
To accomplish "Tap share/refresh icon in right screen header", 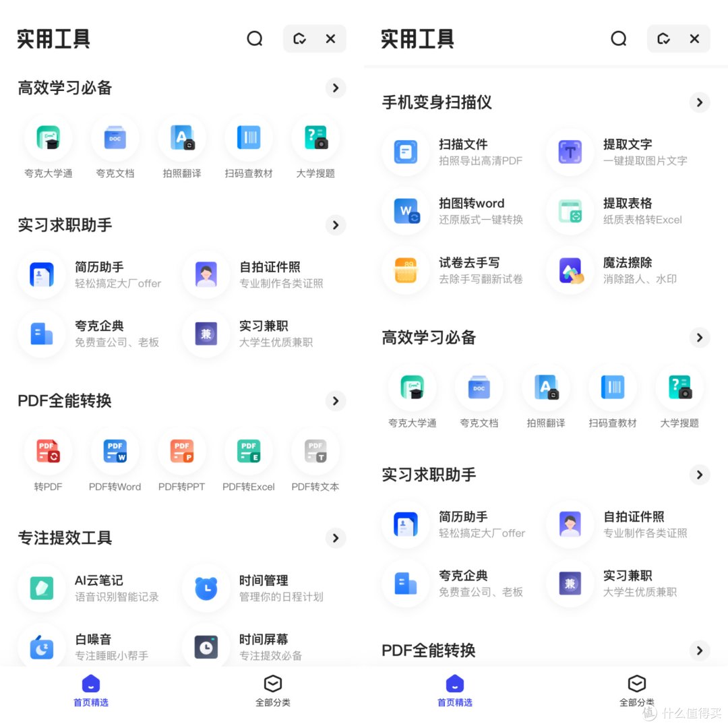I will (663, 38).
